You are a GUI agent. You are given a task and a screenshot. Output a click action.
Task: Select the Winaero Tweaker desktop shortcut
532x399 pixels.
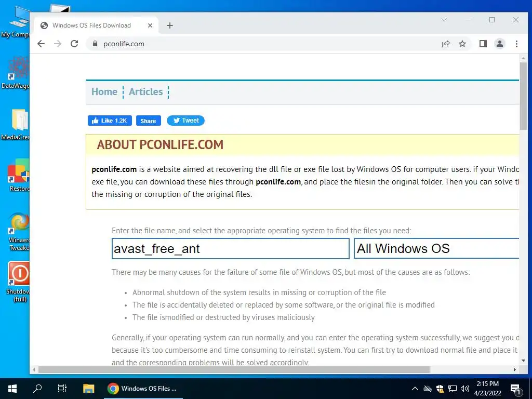pyautogui.click(x=19, y=232)
